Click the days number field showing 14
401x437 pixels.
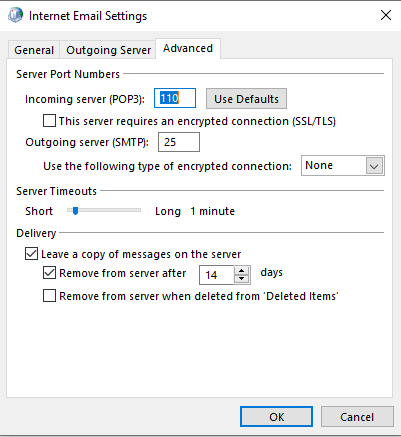click(x=217, y=275)
